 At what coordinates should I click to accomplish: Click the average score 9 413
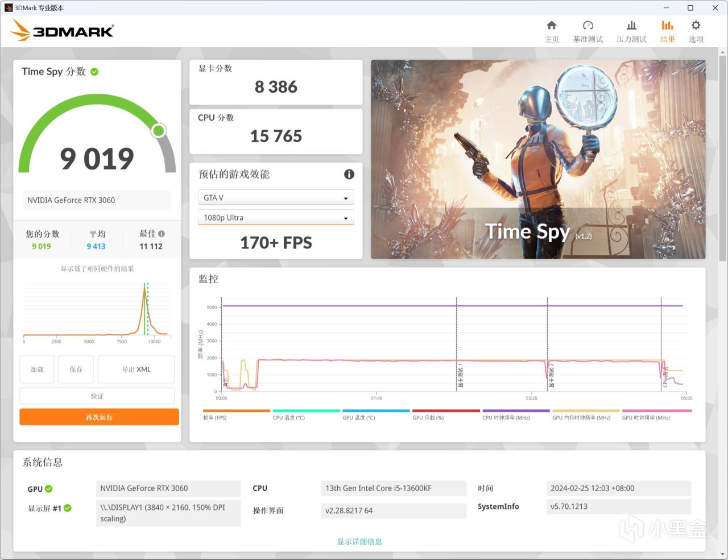tap(96, 246)
